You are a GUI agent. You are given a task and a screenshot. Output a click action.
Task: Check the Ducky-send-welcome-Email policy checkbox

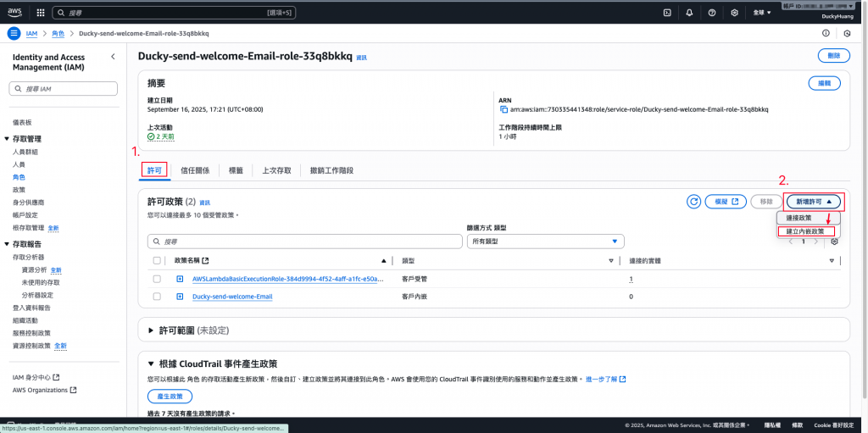tap(157, 297)
